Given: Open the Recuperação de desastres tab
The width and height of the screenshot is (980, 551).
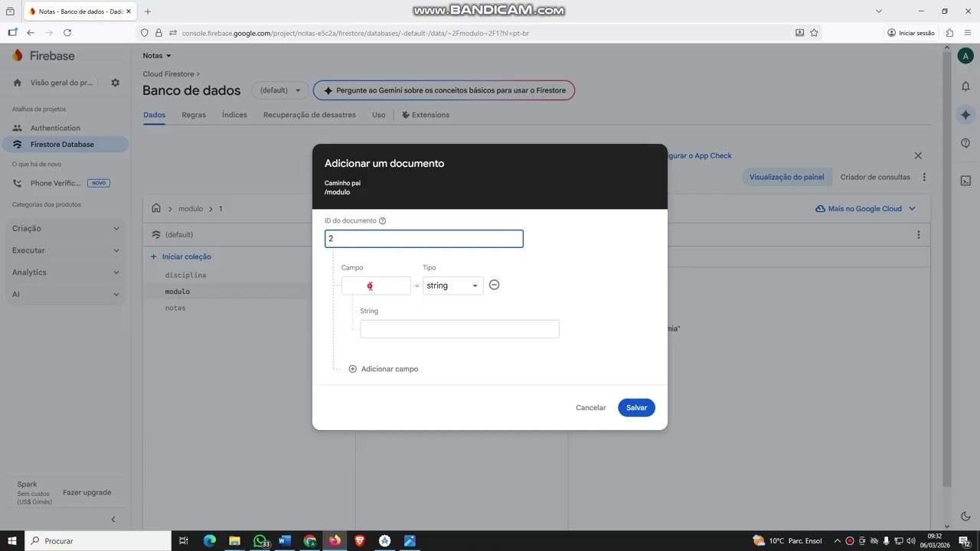Looking at the screenshot, I should (309, 115).
